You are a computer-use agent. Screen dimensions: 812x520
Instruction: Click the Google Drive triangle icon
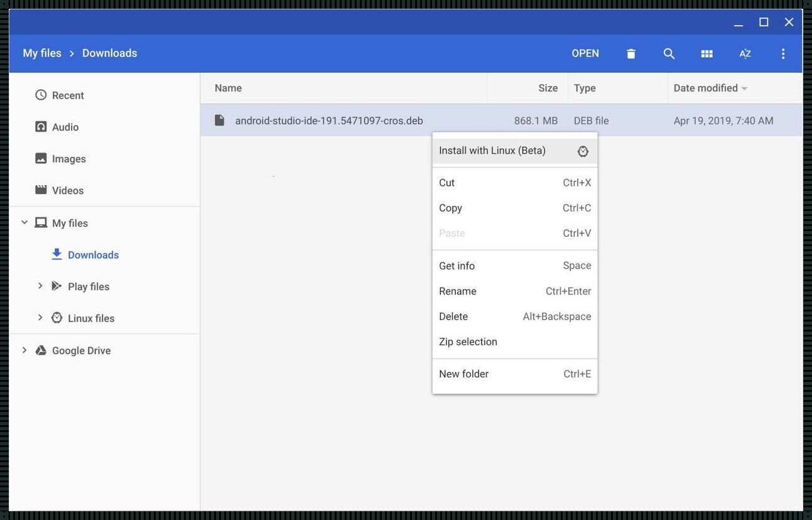(41, 350)
